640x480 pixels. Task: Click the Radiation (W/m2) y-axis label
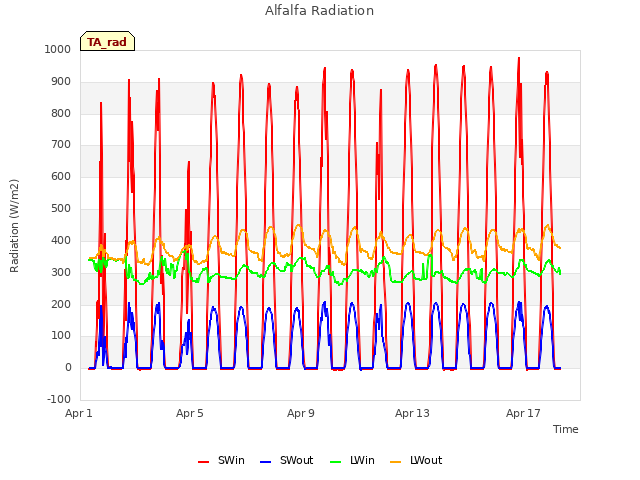point(14,226)
